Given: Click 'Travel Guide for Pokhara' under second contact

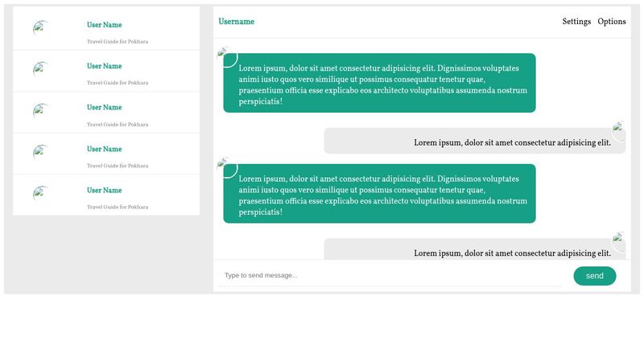Looking at the screenshot, I should coord(118,83).
